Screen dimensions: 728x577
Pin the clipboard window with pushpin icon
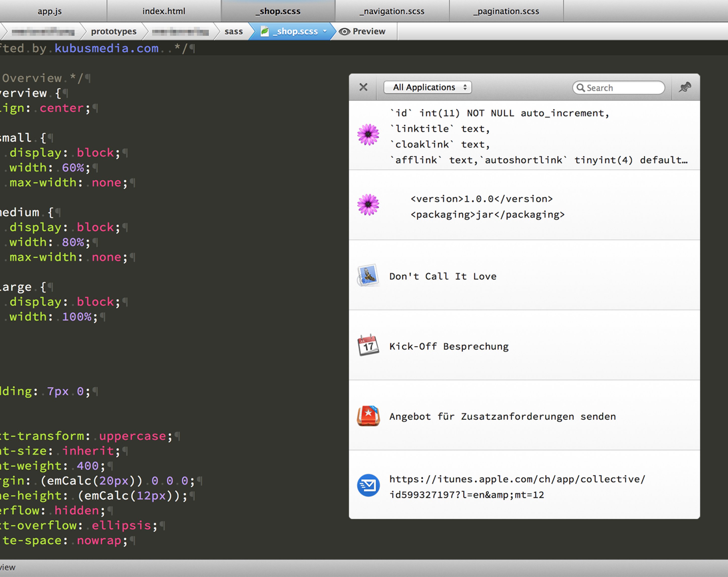685,87
